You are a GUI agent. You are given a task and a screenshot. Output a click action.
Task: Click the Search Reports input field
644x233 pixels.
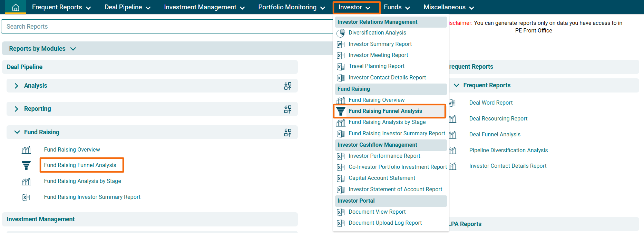(x=166, y=27)
